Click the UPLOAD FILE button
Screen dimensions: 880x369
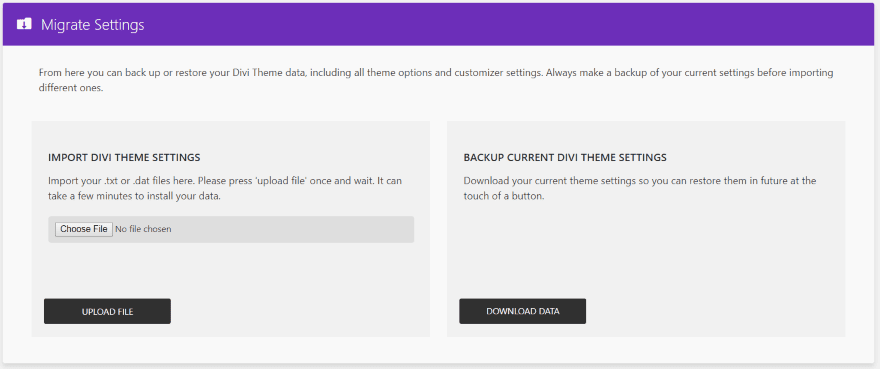[x=107, y=311]
